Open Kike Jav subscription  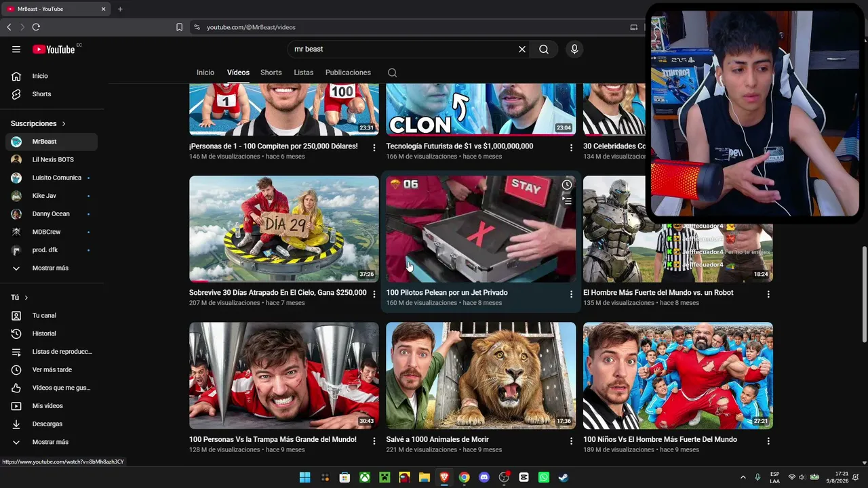click(52, 196)
